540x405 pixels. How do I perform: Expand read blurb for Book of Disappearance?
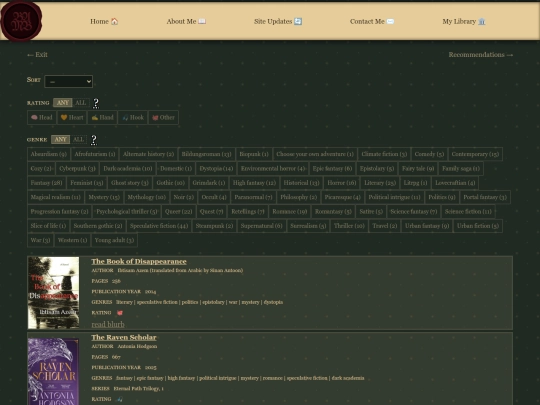(108, 324)
